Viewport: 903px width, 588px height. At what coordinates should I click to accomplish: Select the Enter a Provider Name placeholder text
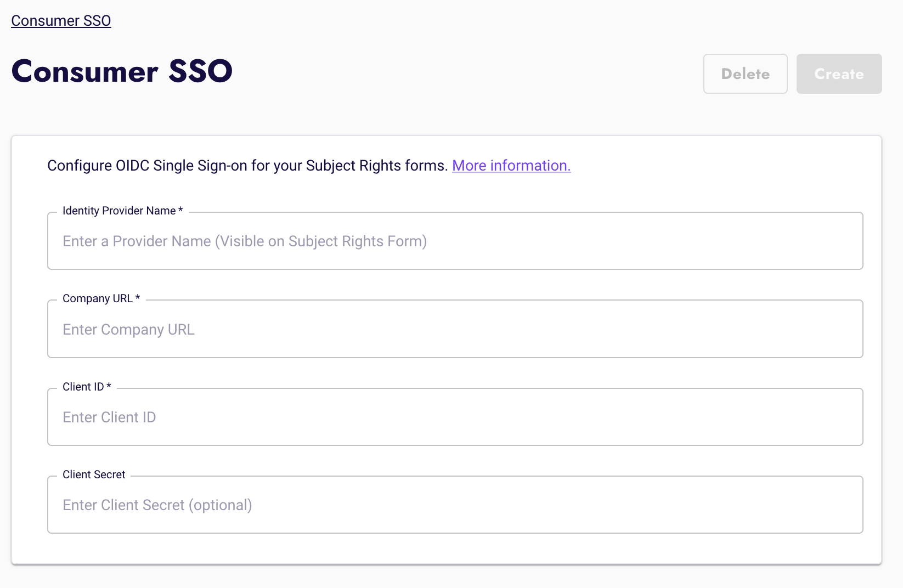click(245, 241)
